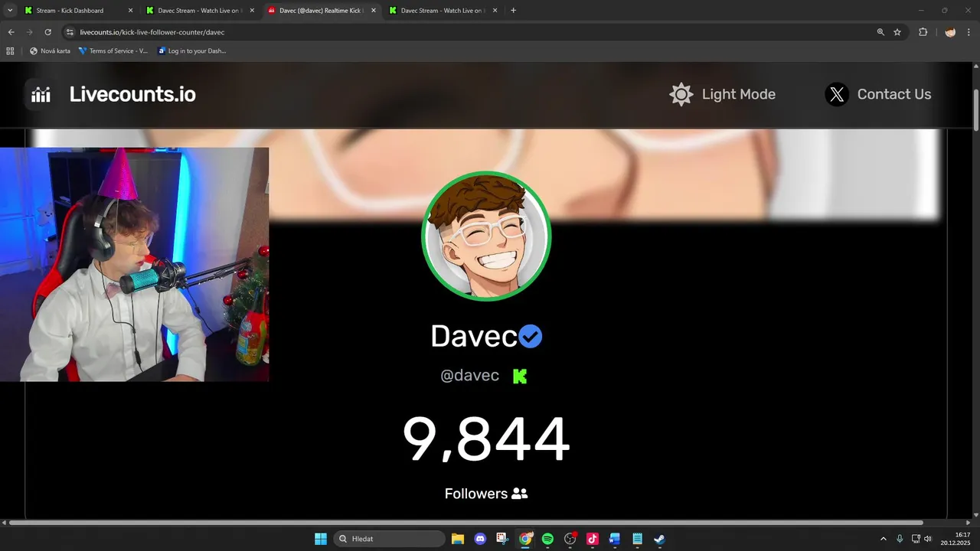This screenshot has height=551, width=980.
Task: Click the green Kick logo beside @davec
Action: tap(520, 376)
